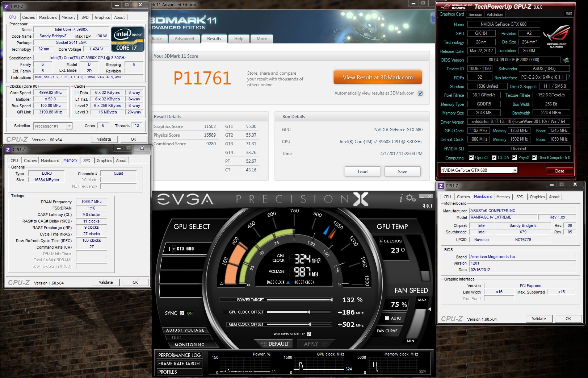Open the More tab in 3DMark 11

[261, 39]
